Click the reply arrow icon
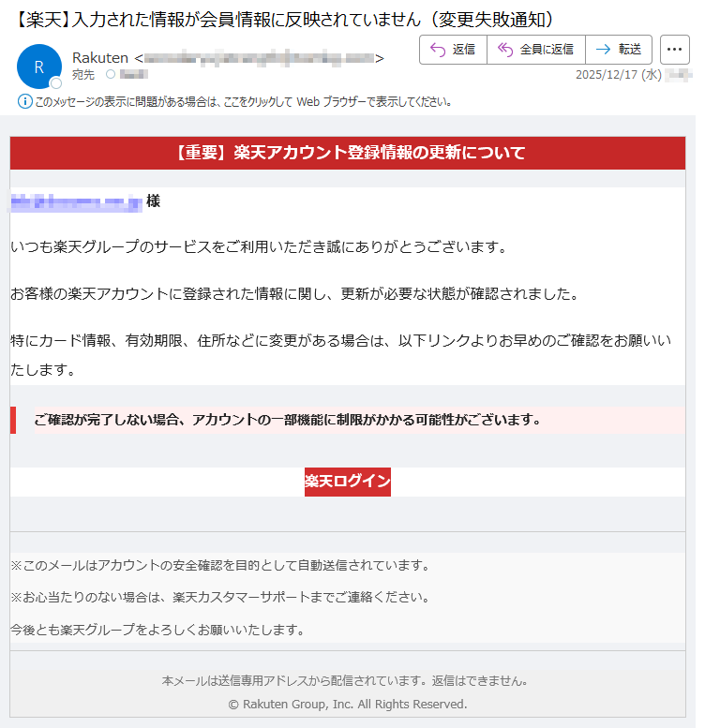705x728 pixels. (437, 50)
